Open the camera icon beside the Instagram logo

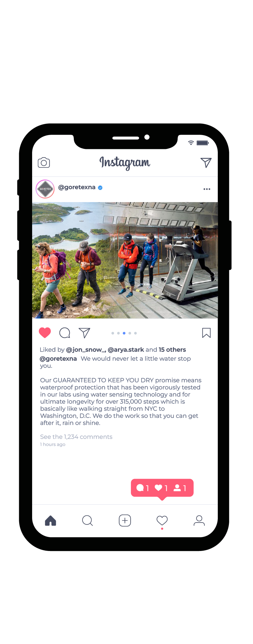coord(44,163)
